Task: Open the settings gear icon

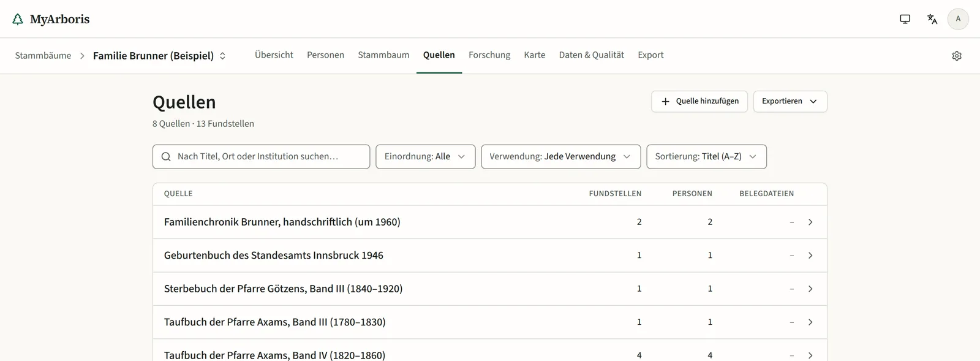Action: (x=957, y=56)
